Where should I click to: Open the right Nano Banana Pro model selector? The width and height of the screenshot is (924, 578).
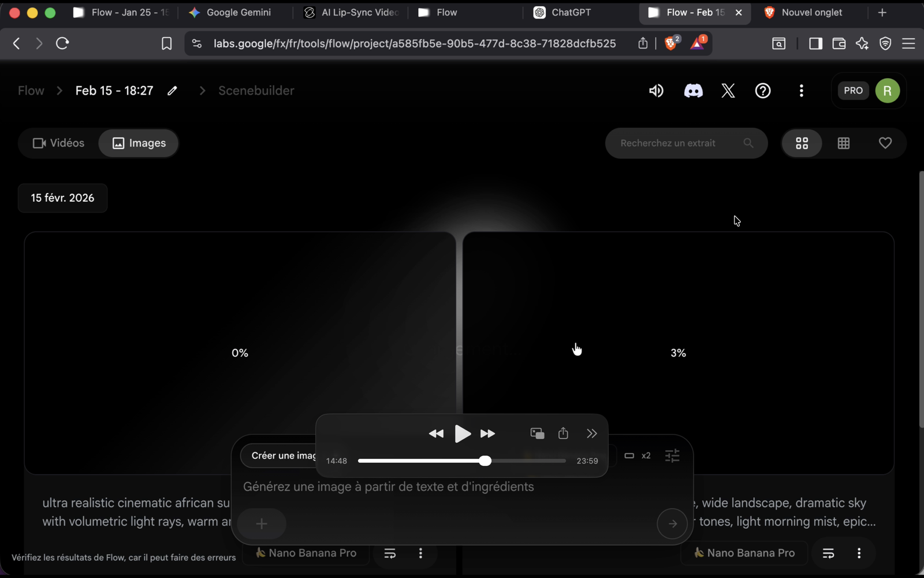pos(744,553)
